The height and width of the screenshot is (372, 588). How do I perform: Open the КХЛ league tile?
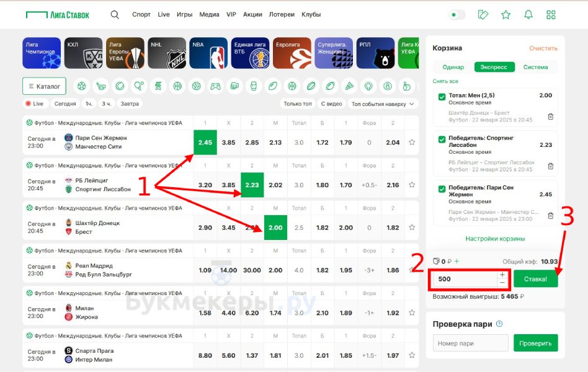(x=83, y=53)
